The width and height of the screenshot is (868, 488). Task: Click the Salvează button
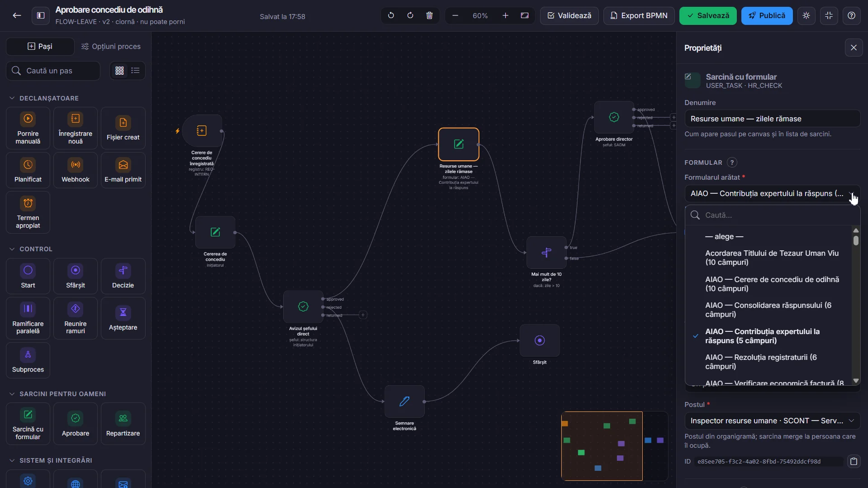tap(708, 15)
